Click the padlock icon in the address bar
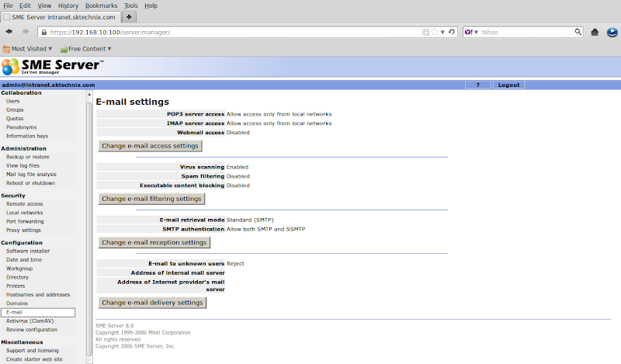 click(44, 32)
